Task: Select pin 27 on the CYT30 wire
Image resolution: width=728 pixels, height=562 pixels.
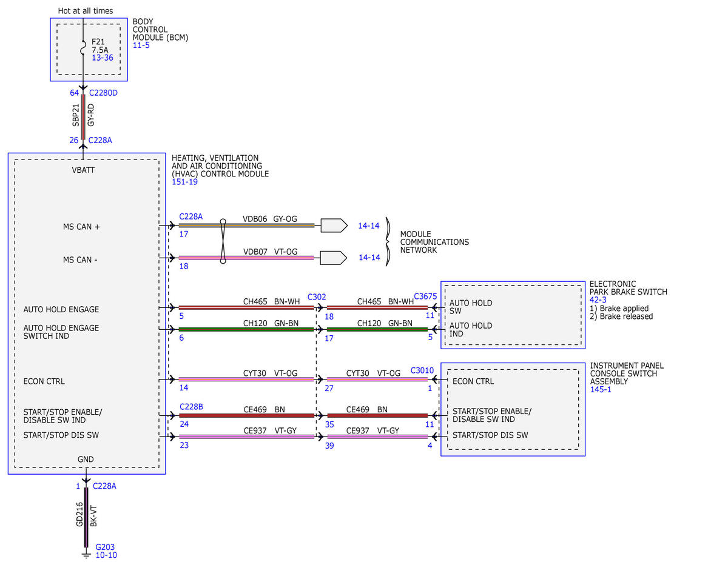Action: [x=329, y=388]
